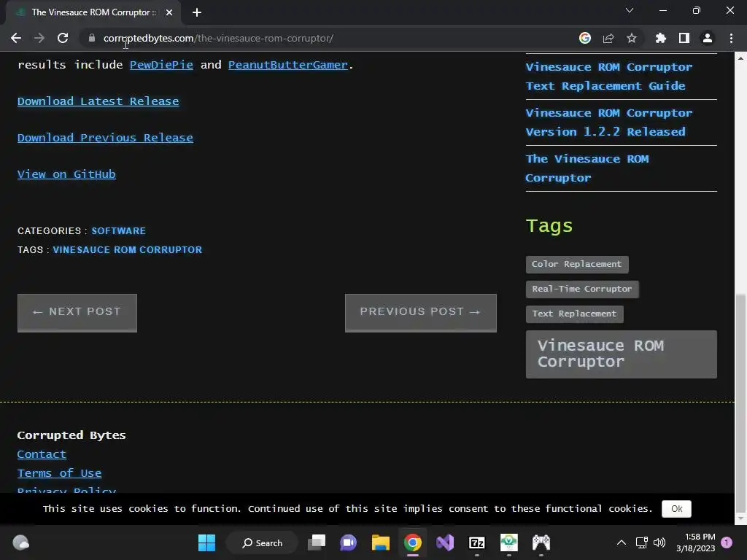Toggle the browser side panel
Image resolution: width=747 pixels, height=560 pixels.
pos(684,38)
